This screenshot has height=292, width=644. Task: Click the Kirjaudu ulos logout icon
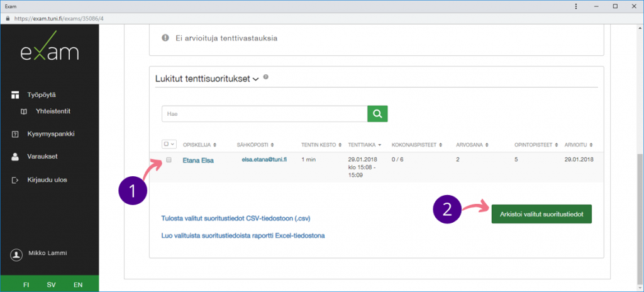pyautogui.click(x=16, y=180)
